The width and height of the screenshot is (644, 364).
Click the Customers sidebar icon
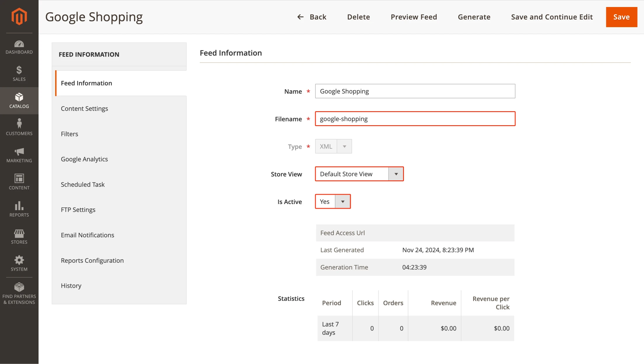tap(19, 127)
